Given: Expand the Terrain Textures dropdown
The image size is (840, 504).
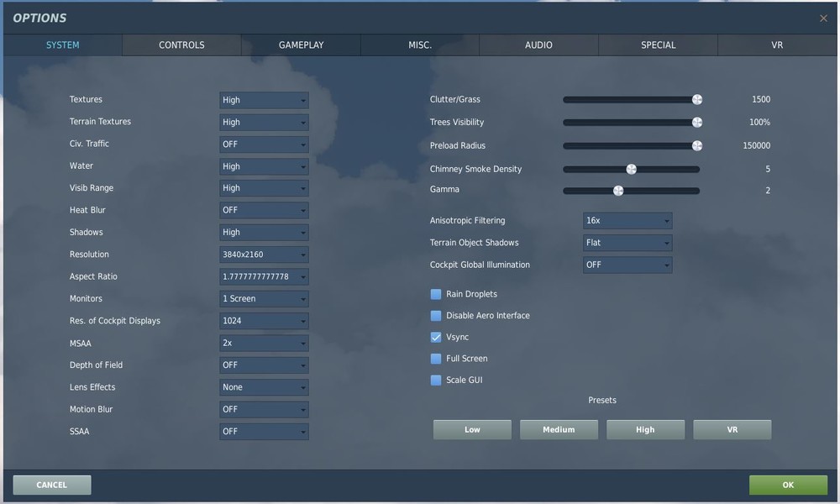Looking at the screenshot, I should [264, 122].
